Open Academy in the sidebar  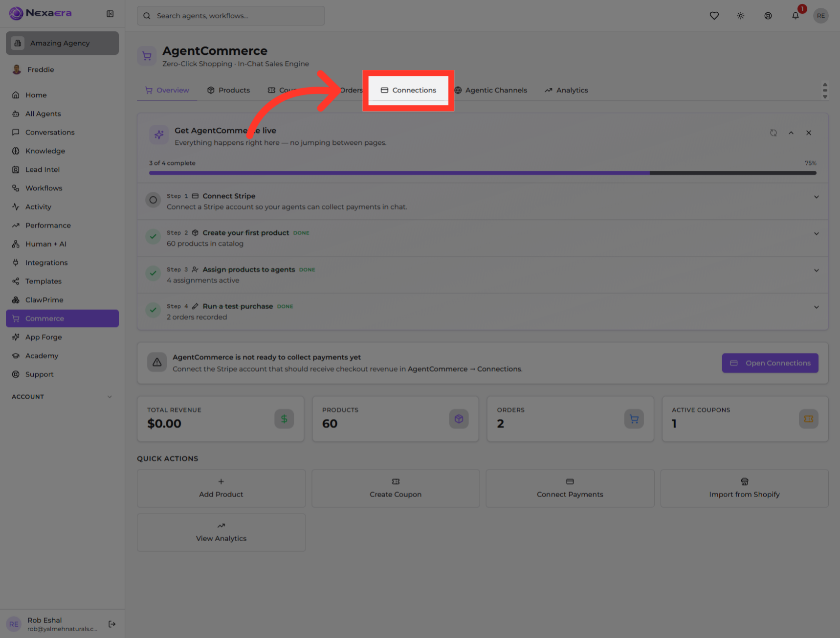pos(62,355)
